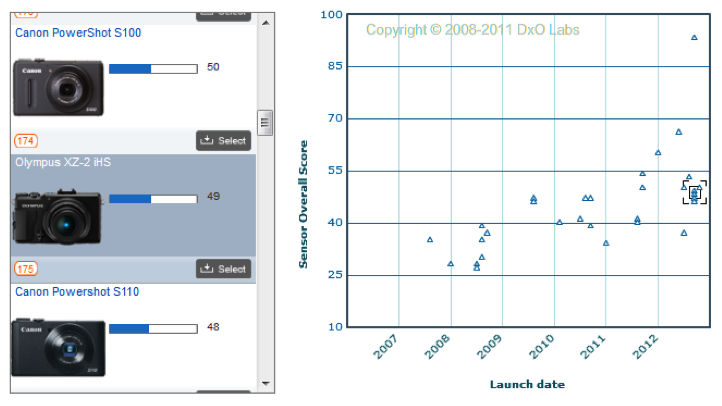The image size is (722, 406).
Task: Click the score value 50
Action: coord(213,67)
